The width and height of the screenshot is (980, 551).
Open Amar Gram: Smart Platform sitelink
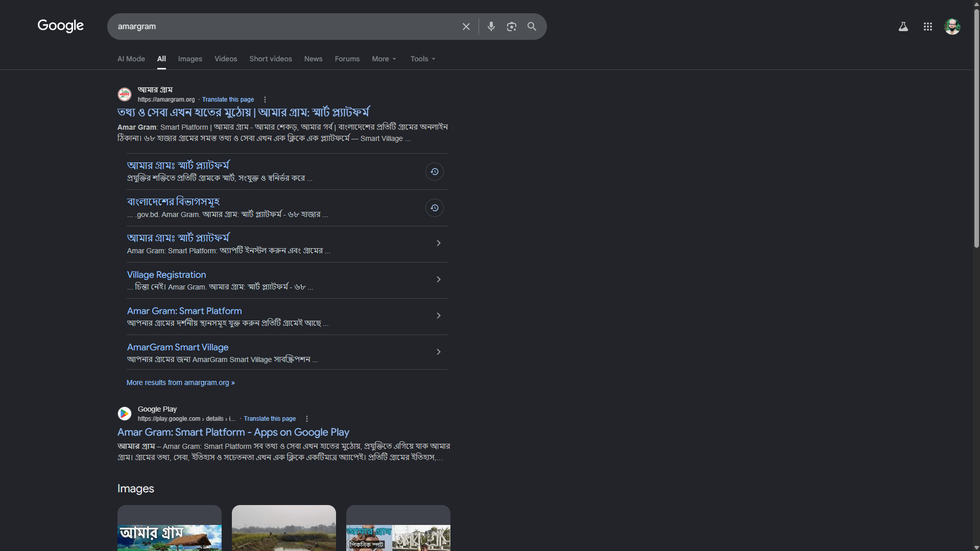(184, 311)
